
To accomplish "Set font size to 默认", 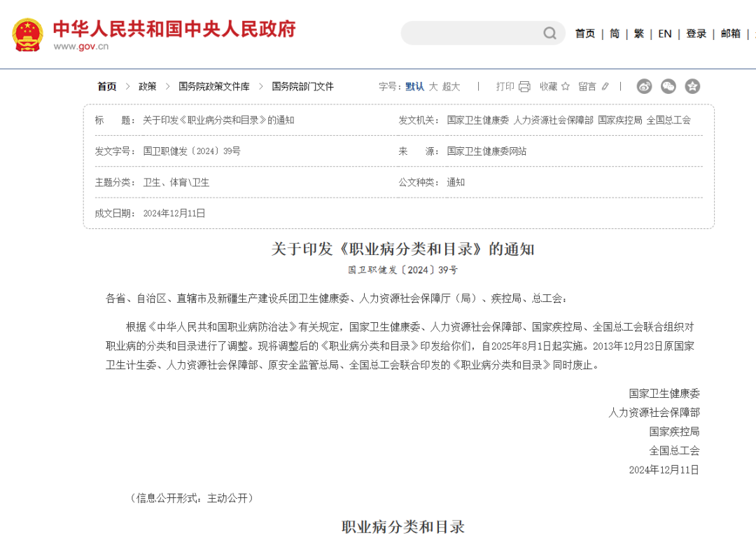I will (x=414, y=86).
